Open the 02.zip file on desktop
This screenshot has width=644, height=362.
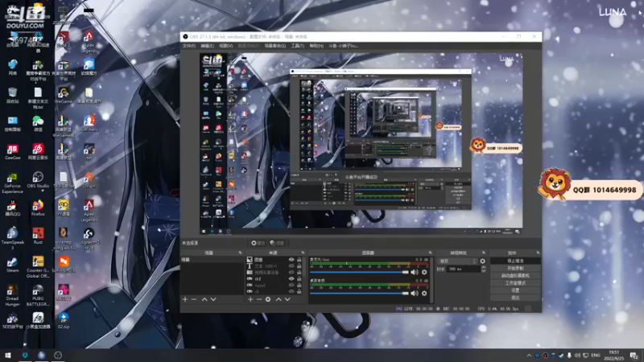click(x=64, y=321)
